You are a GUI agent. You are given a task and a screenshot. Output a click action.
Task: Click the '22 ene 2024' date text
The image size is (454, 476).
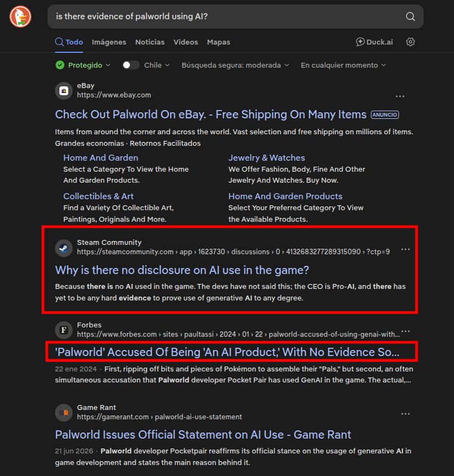pos(75,369)
